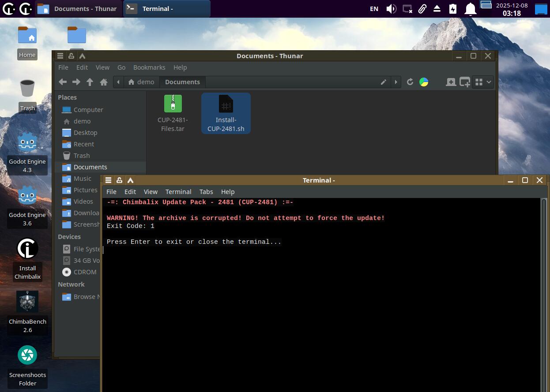Viewport: 550px width, 392px height.
Task: Reload the Documents folder view
Action: click(x=410, y=82)
